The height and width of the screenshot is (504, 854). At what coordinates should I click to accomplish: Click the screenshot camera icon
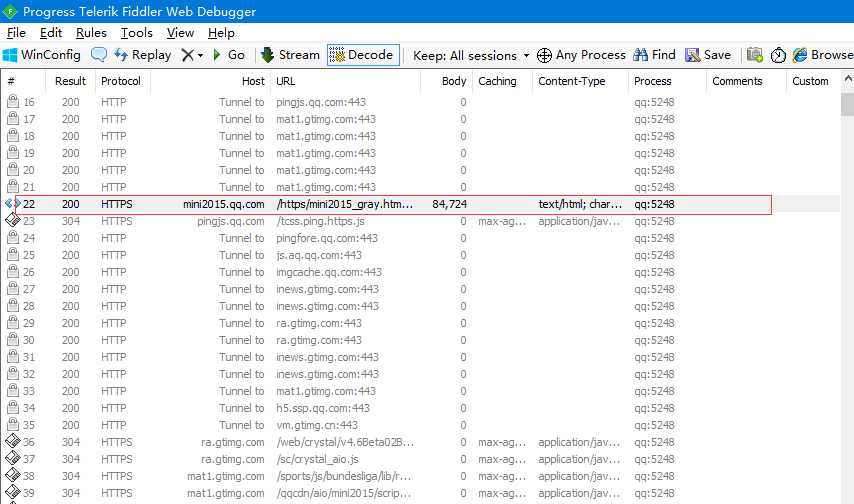coord(755,55)
